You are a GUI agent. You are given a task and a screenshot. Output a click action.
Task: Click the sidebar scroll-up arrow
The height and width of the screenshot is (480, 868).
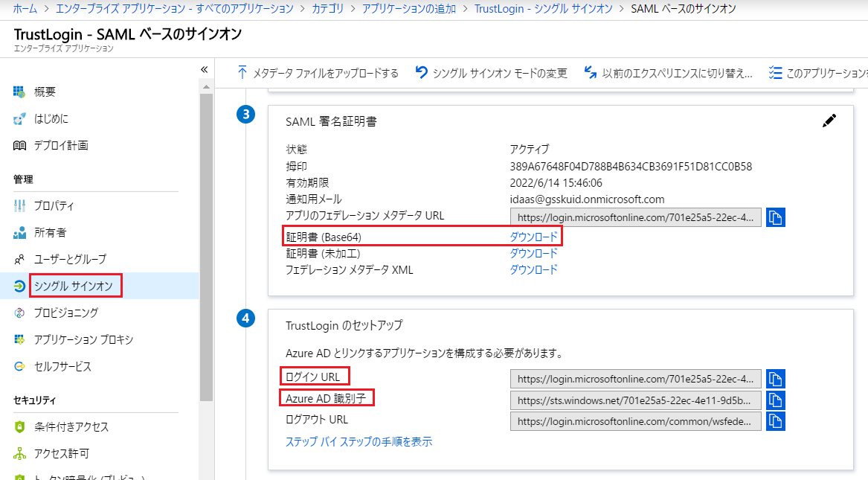pos(206,87)
